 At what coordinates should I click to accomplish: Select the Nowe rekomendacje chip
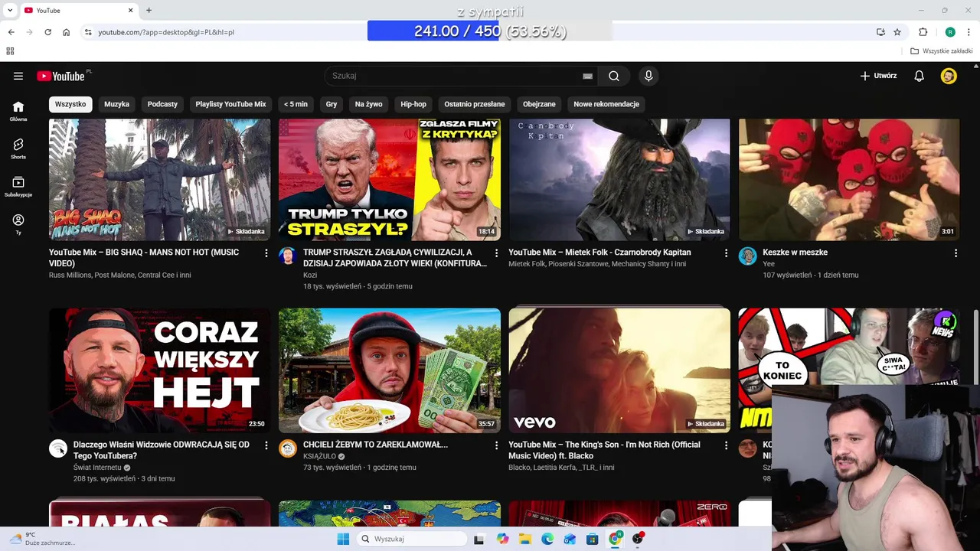click(606, 104)
